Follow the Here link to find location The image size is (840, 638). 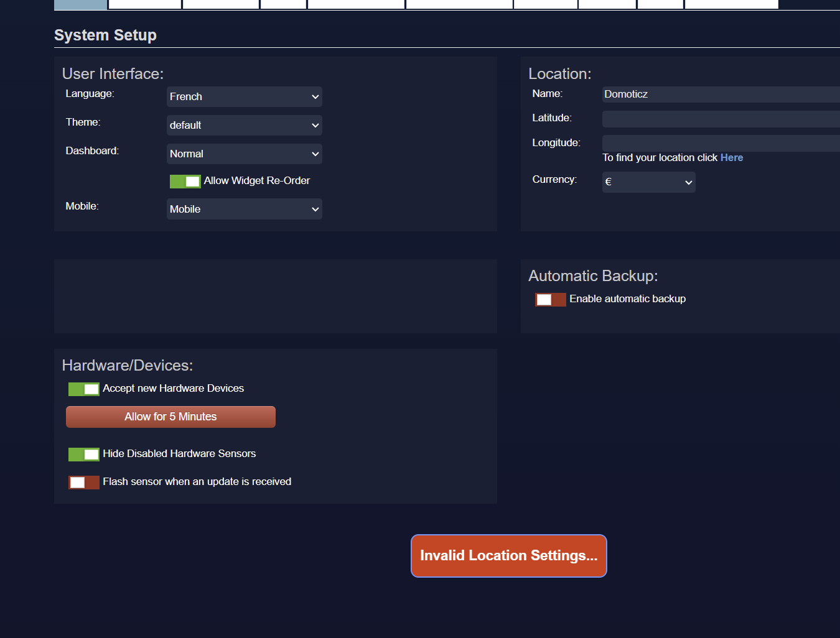(731, 158)
